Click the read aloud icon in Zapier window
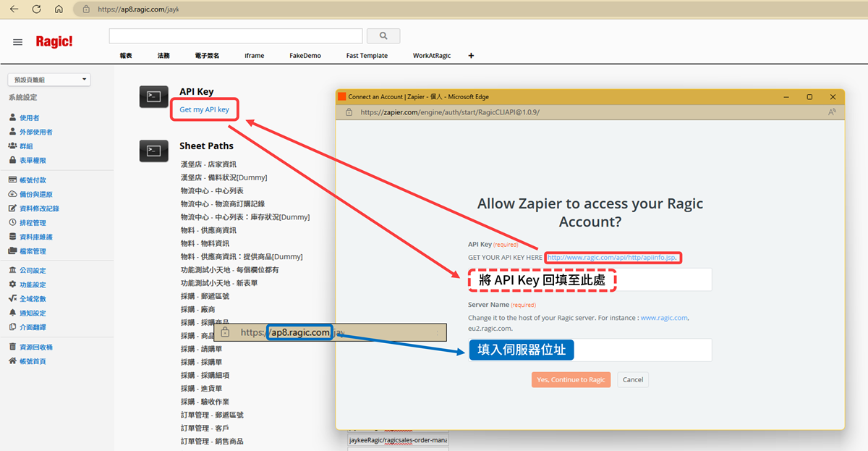868x451 pixels. (x=831, y=112)
